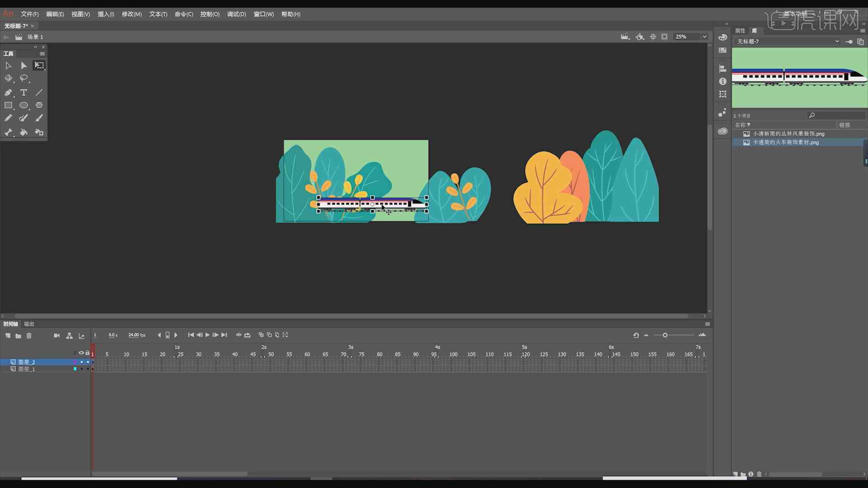The image size is (868, 488).
Task: Select the Bone tool
Action: (8, 132)
